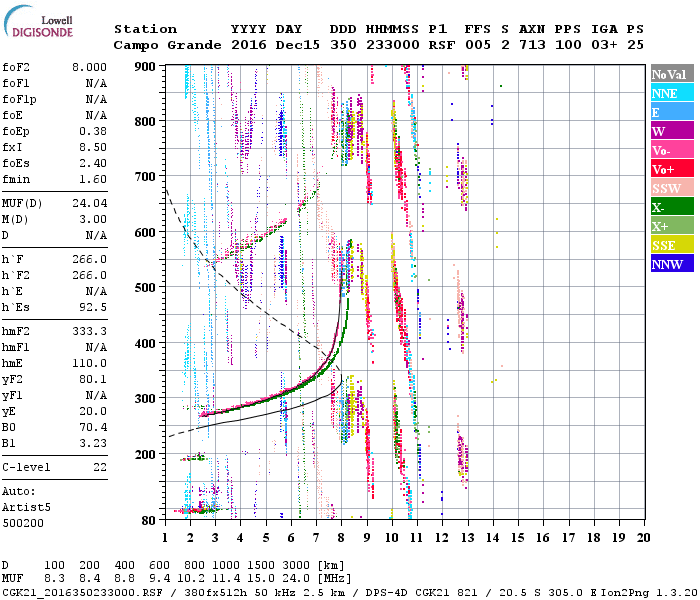Select the Vo+ legend swatch
The width and height of the screenshot is (700, 600).
pyautogui.click(x=672, y=169)
